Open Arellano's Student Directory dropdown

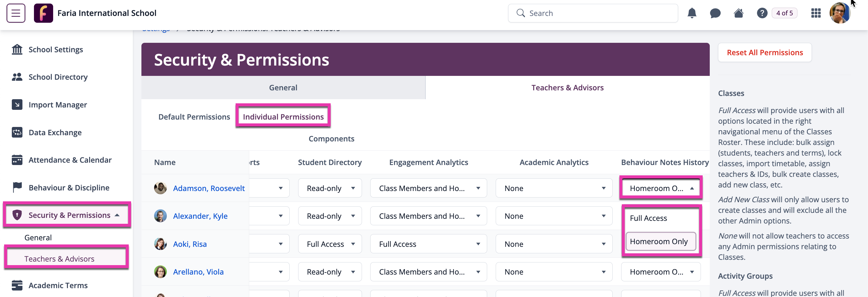(x=330, y=272)
